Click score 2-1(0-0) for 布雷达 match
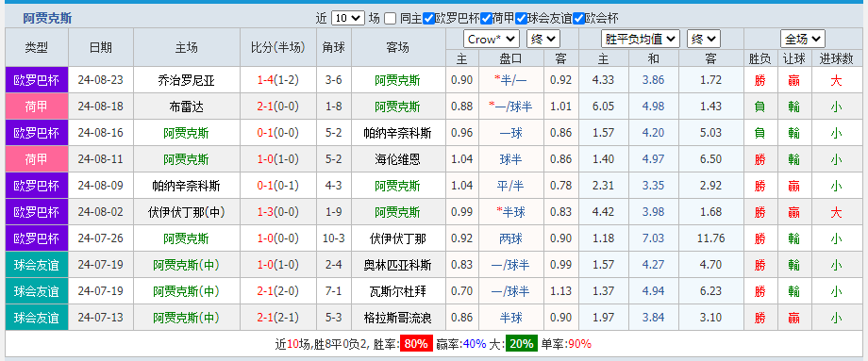Screen dimensions: 868x361 pos(278,107)
